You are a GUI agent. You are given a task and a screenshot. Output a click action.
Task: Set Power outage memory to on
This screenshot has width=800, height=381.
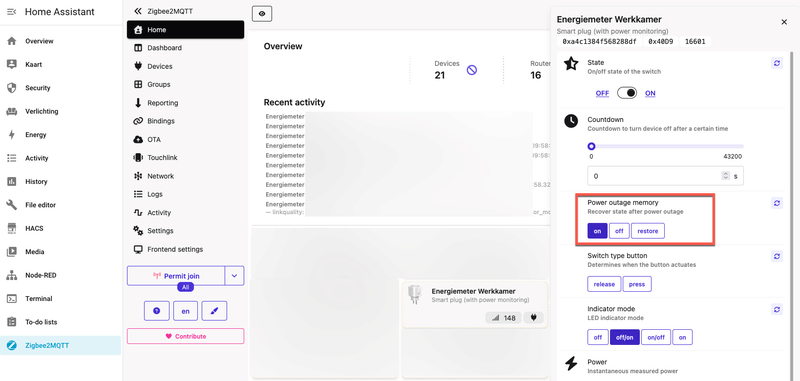[597, 231]
